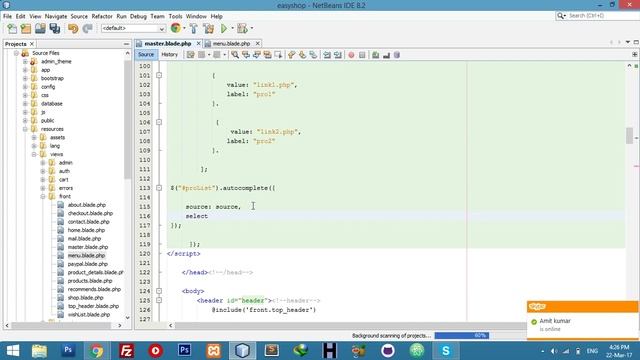Open wishList.blade.php in the project tree
Screen dimensions: 640x360
(89, 315)
